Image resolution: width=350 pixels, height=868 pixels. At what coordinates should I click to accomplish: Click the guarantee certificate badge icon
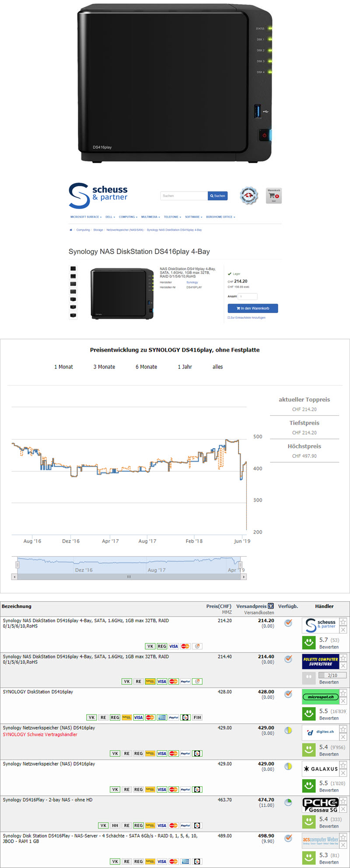[x=248, y=195]
